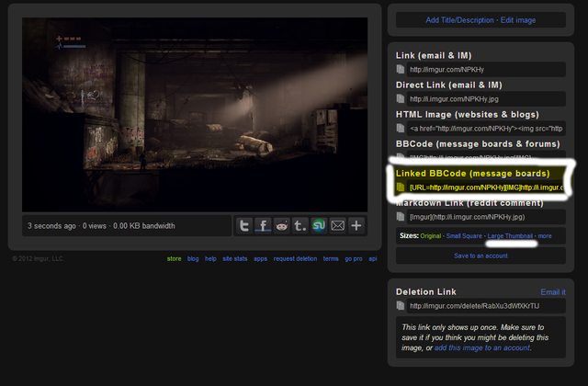This screenshot has width=588, height=386.
Task: Select the Linked BBCode [URL= field
Action: point(486,187)
